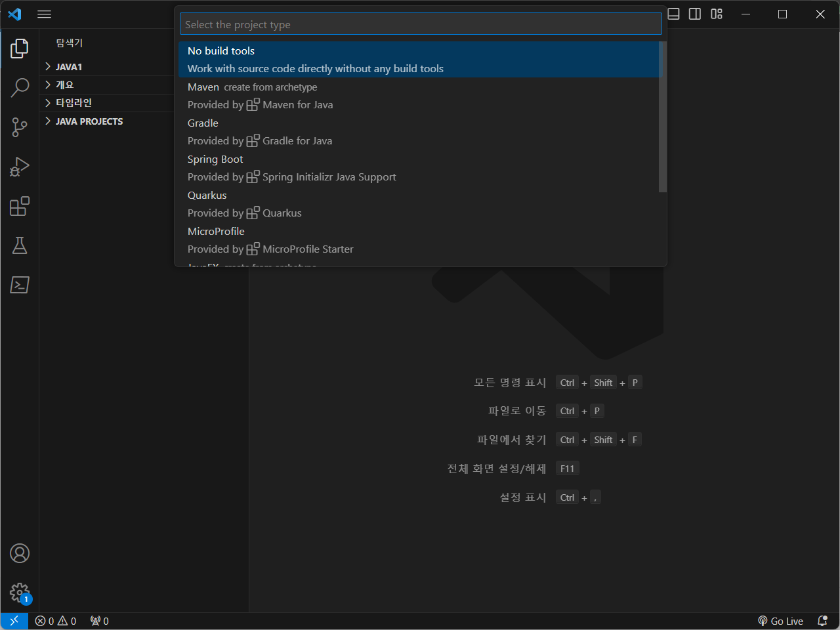
Task: Open the Accounts icon
Action: click(x=20, y=553)
